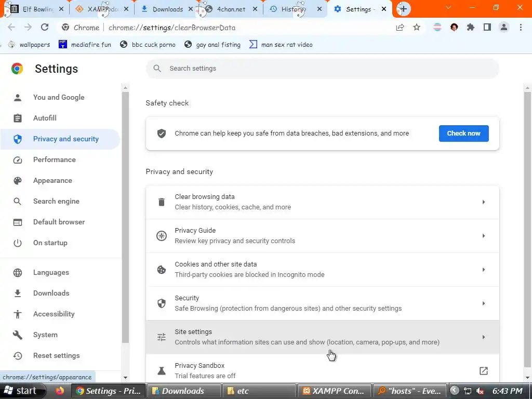Screen dimensions: 532x399
Task: Open Privacy Sandbox external link icon
Action: pos(484,371)
